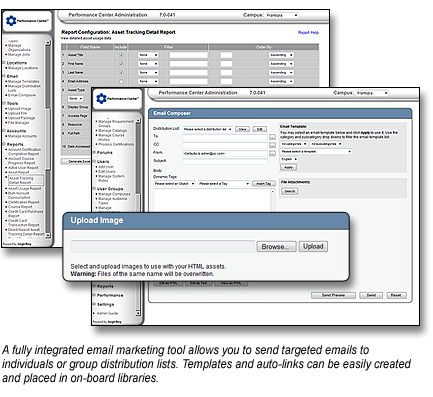Image resolution: width=433 pixels, height=397 pixels.
Task: Open the None dropdown under Asset Type
Action: point(76,99)
